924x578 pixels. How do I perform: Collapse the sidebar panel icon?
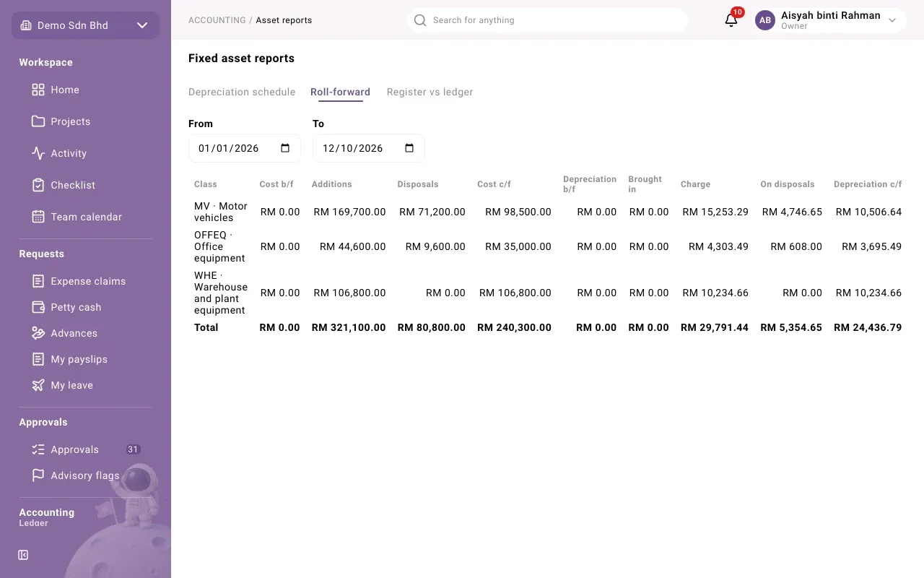[x=23, y=555]
